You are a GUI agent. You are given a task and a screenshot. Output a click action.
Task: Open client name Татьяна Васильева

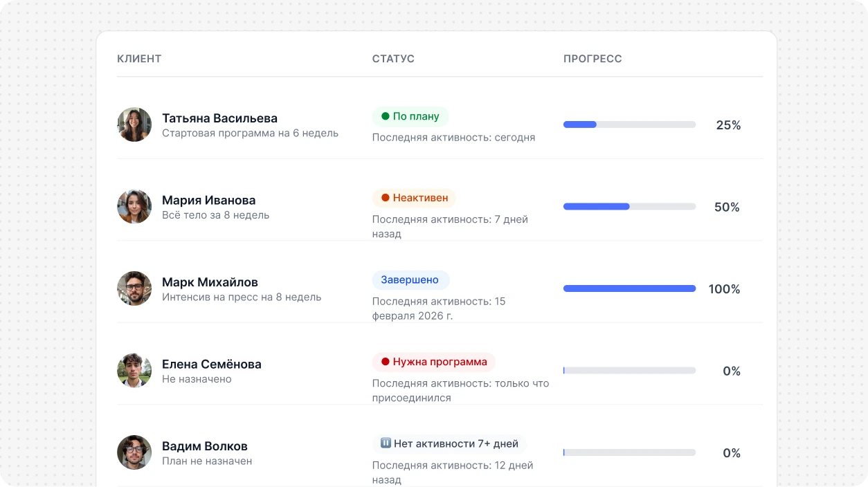click(x=219, y=118)
